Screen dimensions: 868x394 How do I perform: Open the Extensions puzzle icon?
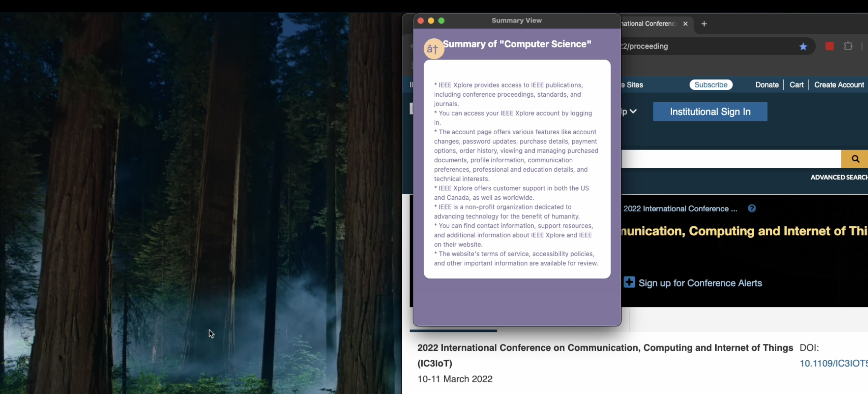tap(848, 46)
